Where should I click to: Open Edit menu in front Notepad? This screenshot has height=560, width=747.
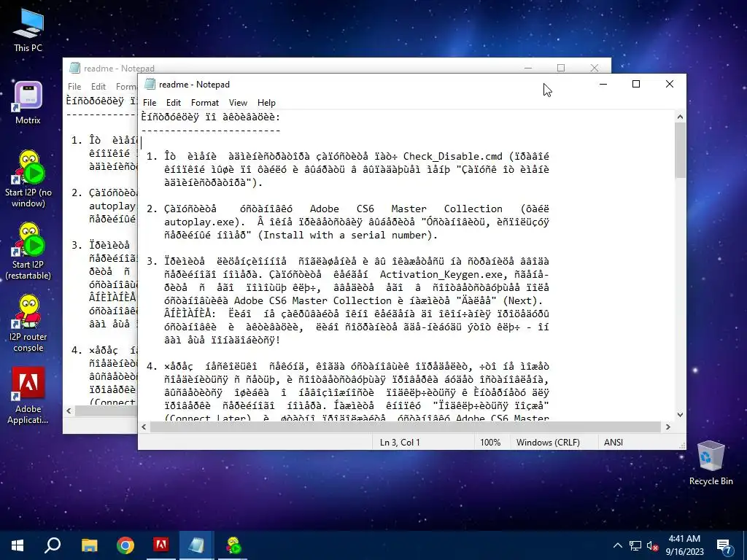(174, 103)
